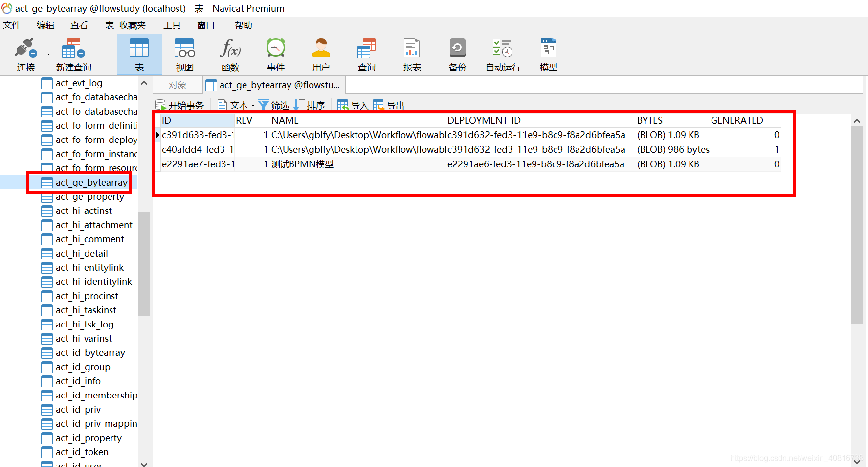
Task: Select the cell c40afdd4-fed3-1
Action: click(x=198, y=149)
